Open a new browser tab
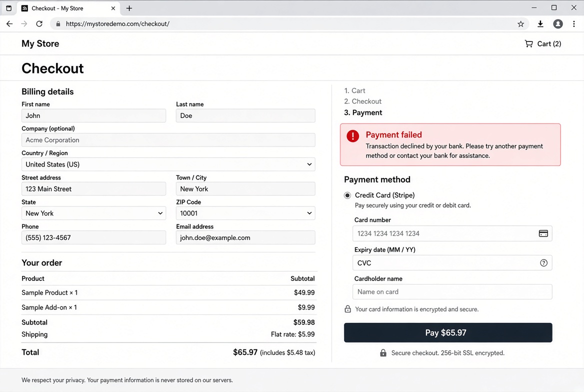Image resolution: width=584 pixels, height=392 pixels. (129, 8)
